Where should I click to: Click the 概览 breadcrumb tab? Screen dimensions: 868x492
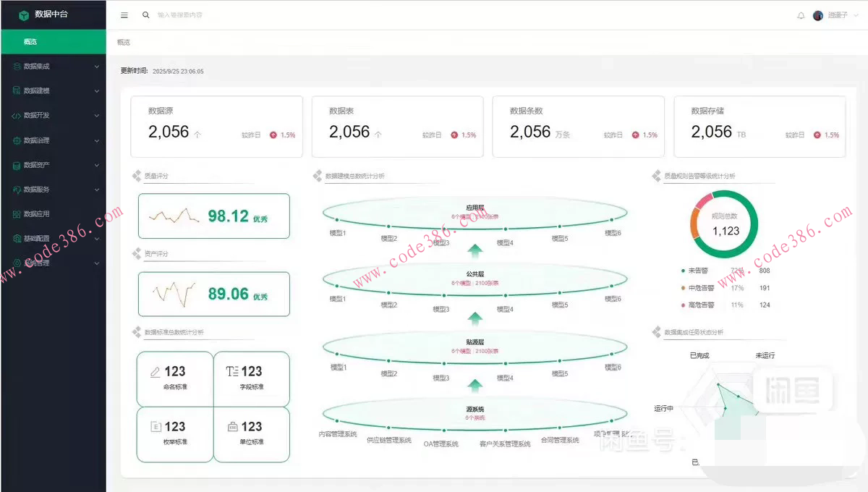(x=124, y=43)
